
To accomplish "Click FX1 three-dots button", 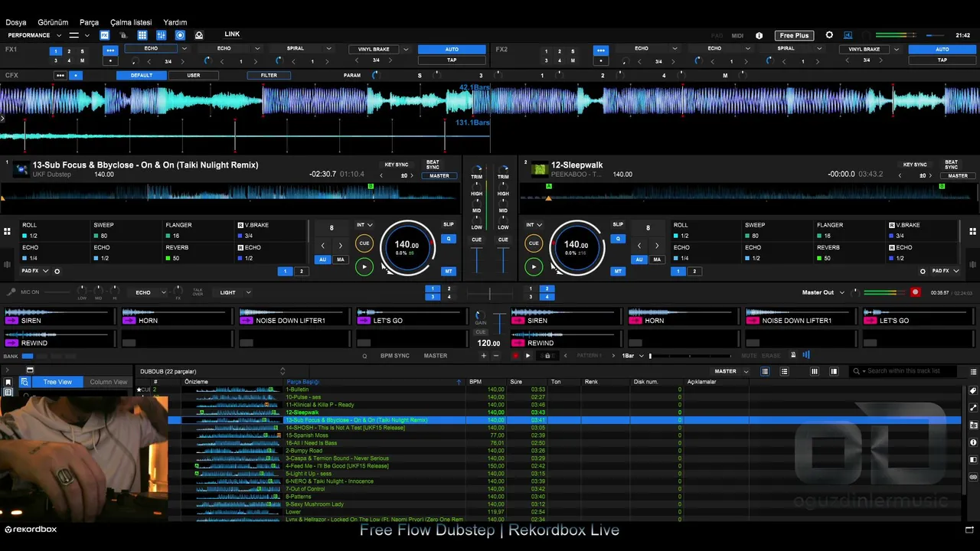I will 110,50.
